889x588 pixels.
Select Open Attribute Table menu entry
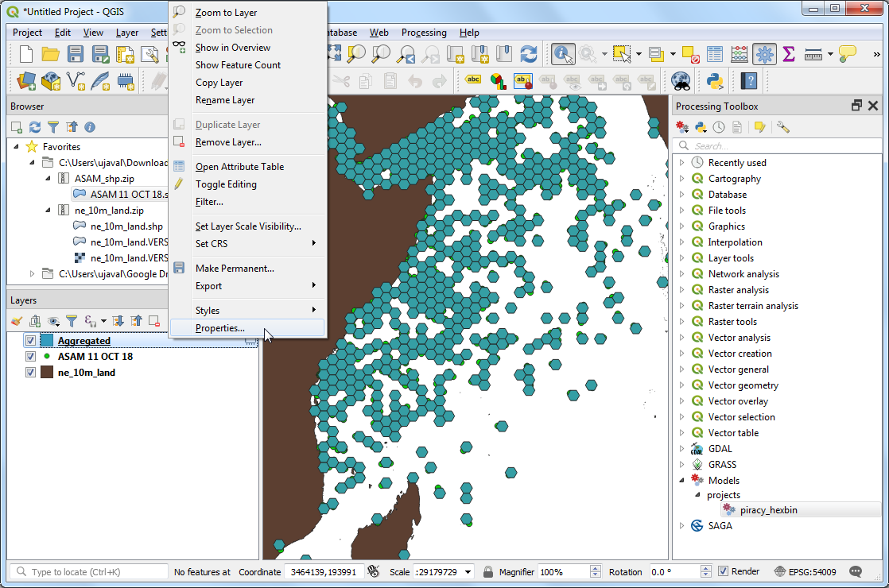(x=239, y=167)
